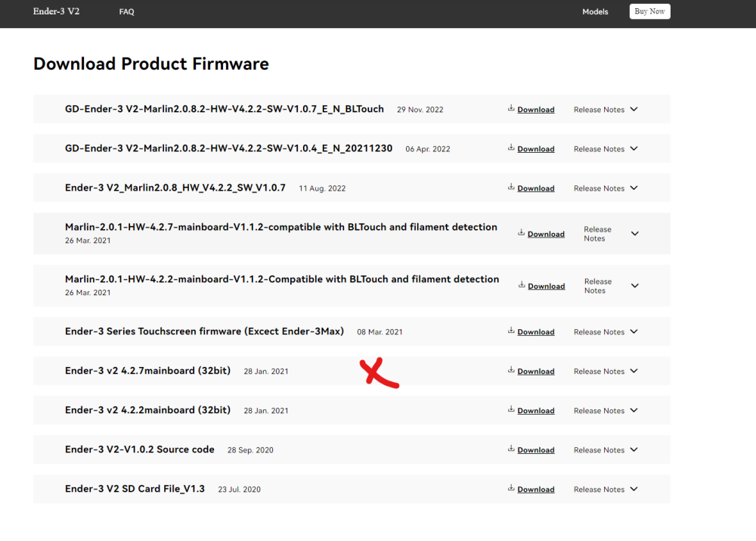Click download icon for SD Card File_V1.3
The width and height of the screenshot is (756, 541).
click(512, 489)
